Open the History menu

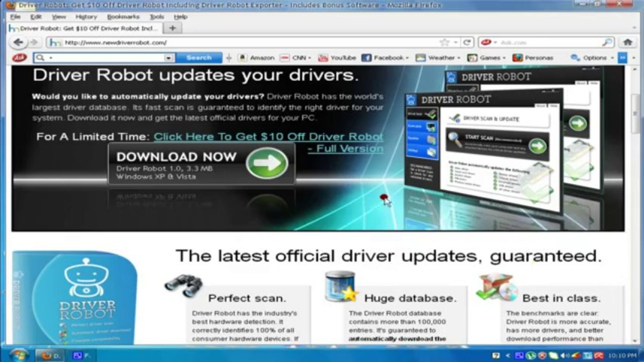point(86,16)
